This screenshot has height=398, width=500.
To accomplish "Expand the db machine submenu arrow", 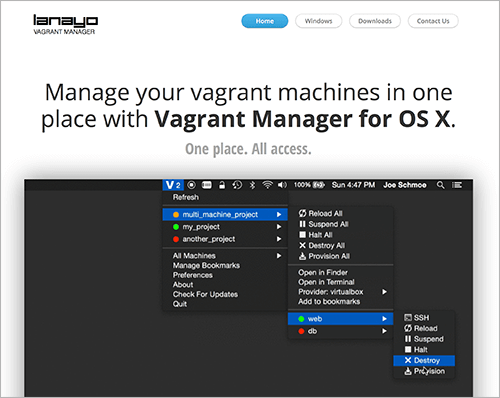I will coord(384,331).
